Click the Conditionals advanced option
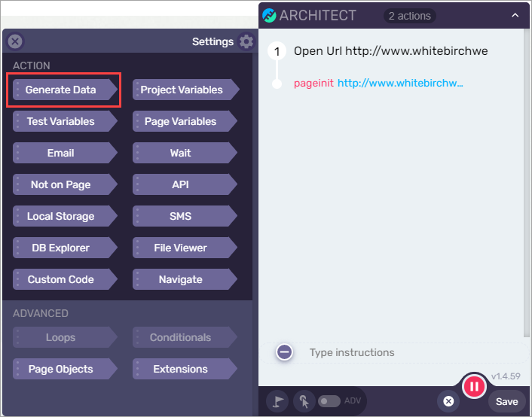The height and width of the screenshot is (417, 532). pyautogui.click(x=185, y=337)
